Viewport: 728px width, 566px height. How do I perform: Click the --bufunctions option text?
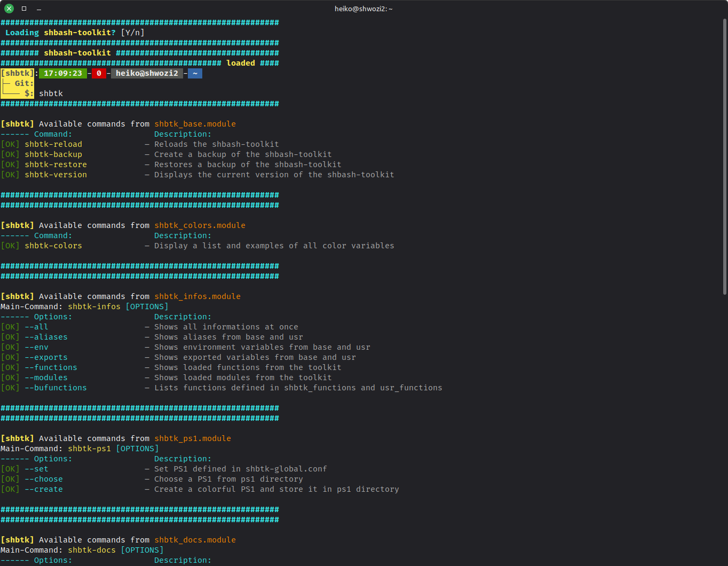pos(56,388)
